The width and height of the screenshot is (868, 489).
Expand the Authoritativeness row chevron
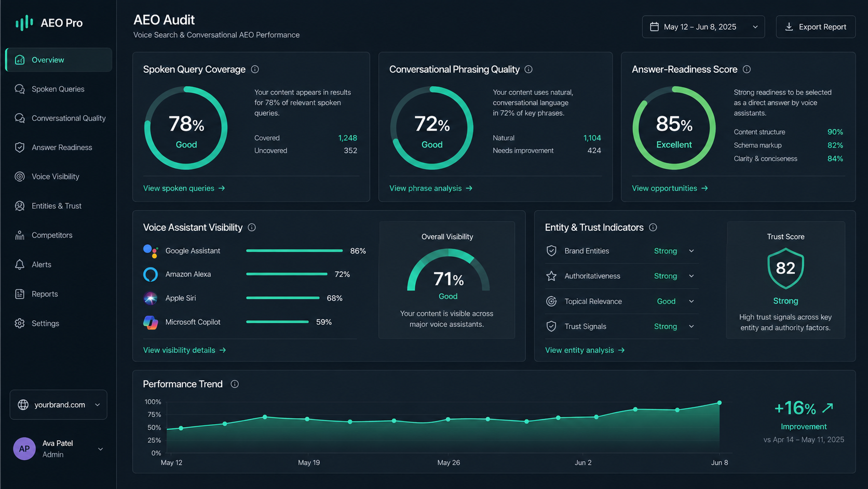[691, 276]
